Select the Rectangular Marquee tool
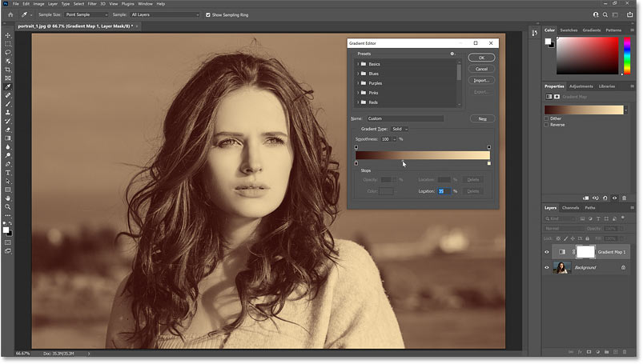This screenshot has height=364, width=643. click(x=8, y=44)
